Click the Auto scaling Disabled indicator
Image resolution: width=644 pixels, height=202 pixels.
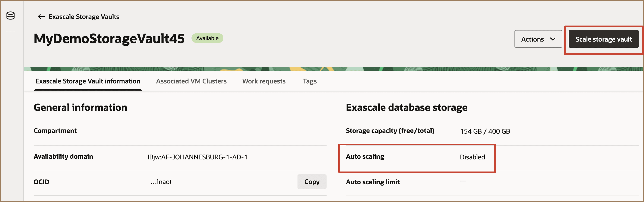(472, 157)
